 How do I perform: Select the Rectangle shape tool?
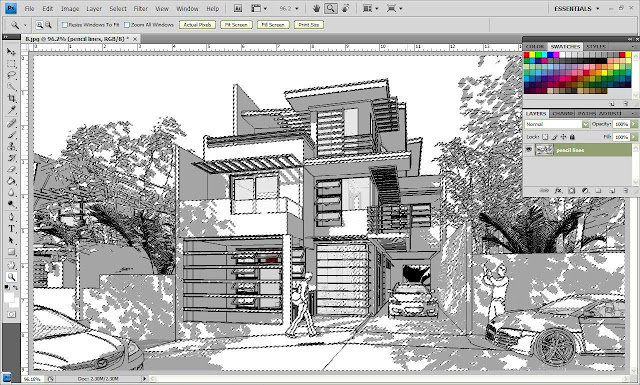click(11, 251)
